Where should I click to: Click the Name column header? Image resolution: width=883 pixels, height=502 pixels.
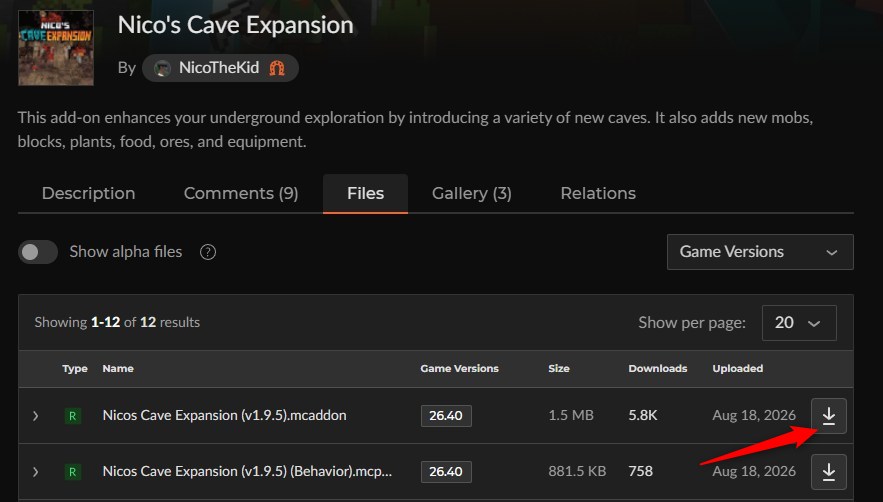click(118, 368)
